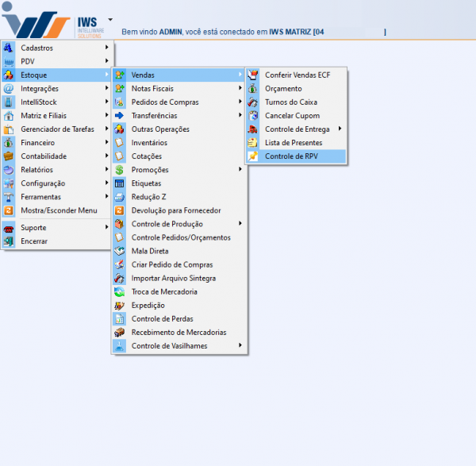Click the Troca de Mercadoria icon
Image resolution: width=476 pixels, height=466 pixels.
point(120,291)
